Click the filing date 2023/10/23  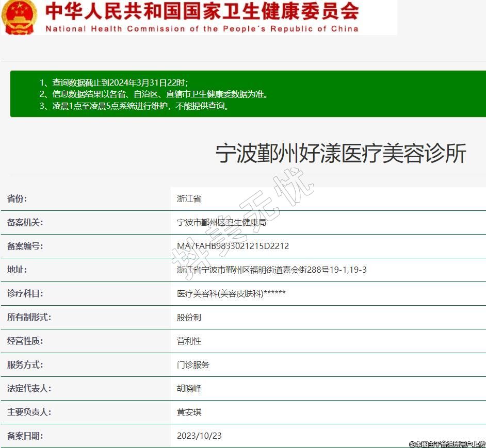coord(199,436)
